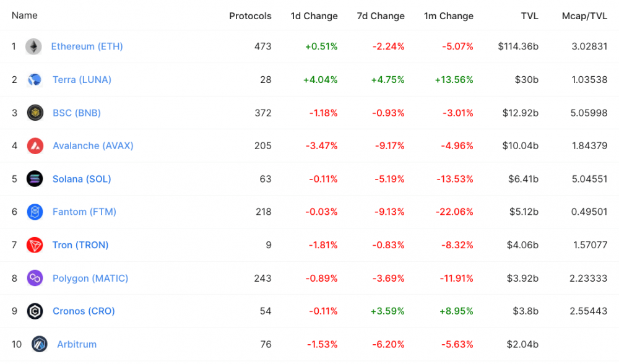The width and height of the screenshot is (619, 364).
Task: Open the Cronos (CRO) link
Action: tap(84, 311)
